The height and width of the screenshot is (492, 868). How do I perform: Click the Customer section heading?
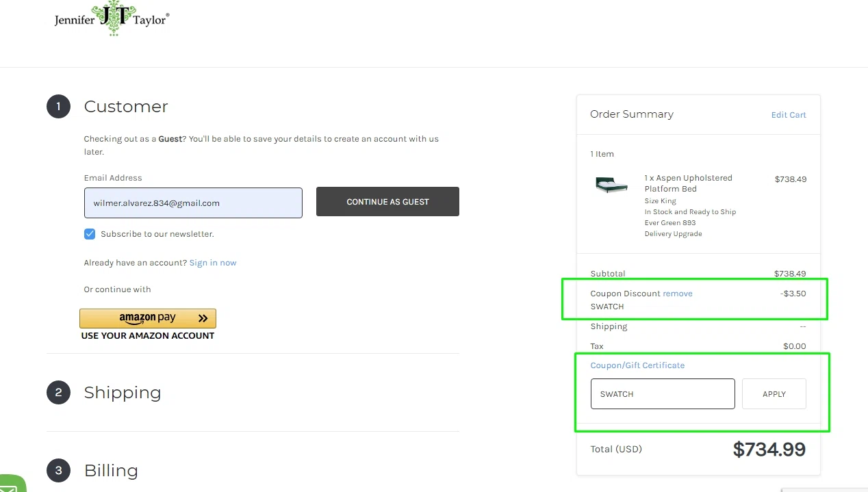pos(126,107)
